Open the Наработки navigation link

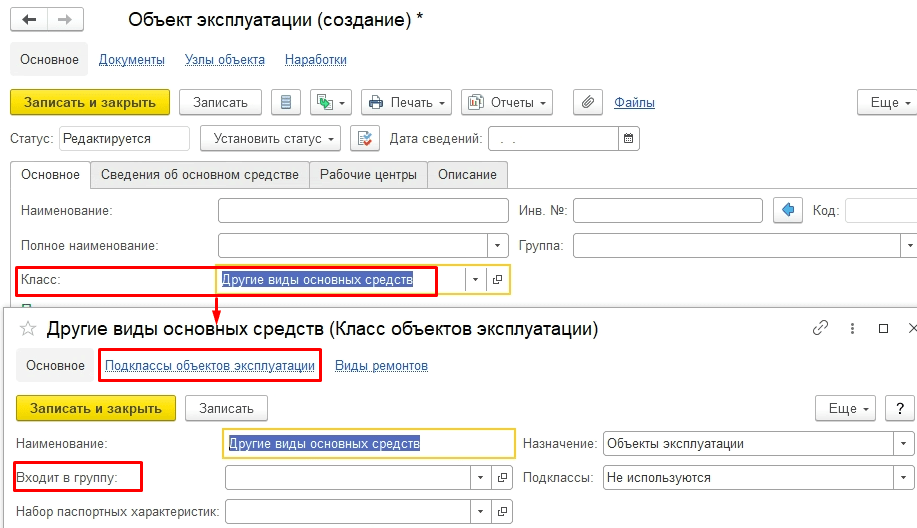316,60
